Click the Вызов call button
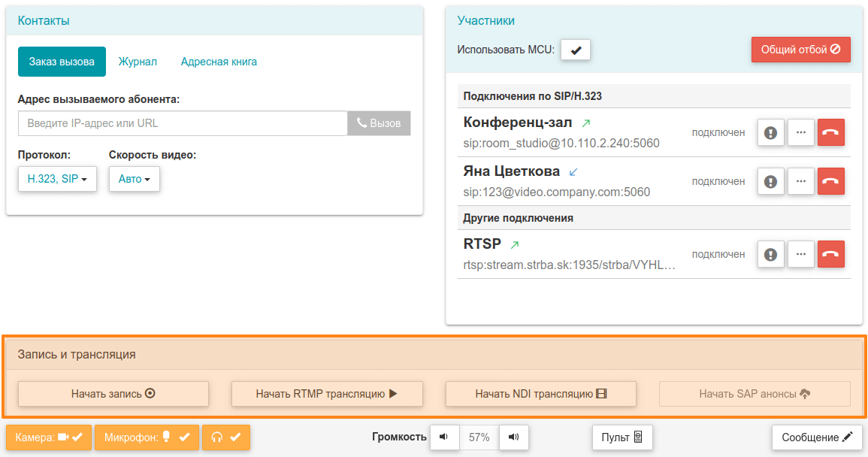Image resolution: width=868 pixels, height=457 pixels. click(379, 123)
